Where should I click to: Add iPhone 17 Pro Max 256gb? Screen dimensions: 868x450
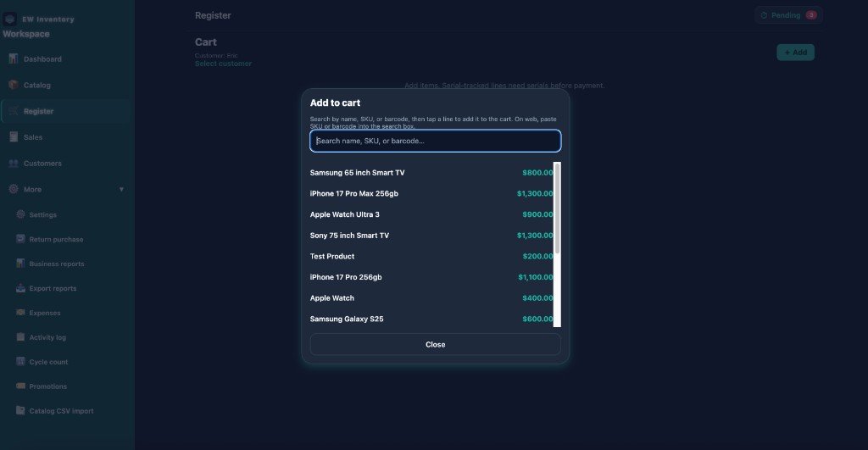pyautogui.click(x=431, y=194)
